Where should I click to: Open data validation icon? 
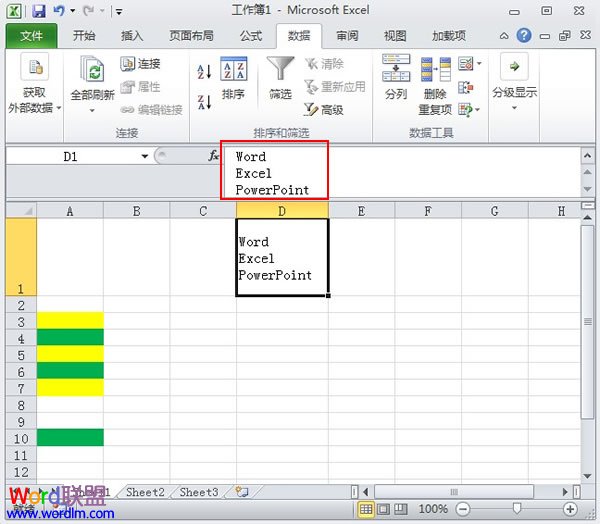(466, 64)
